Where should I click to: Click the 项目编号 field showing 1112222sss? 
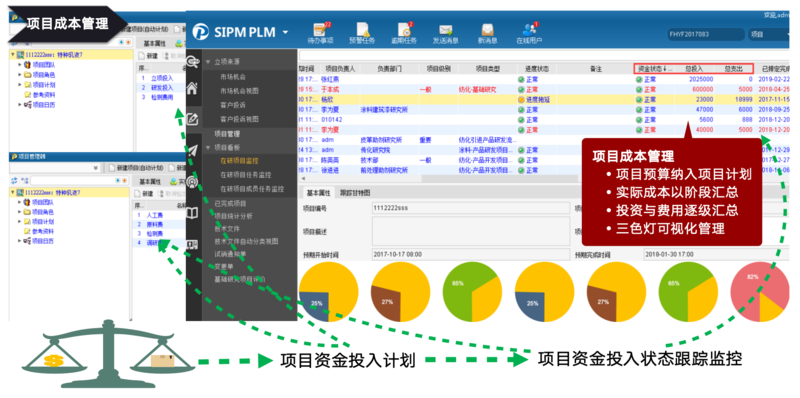pos(471,208)
